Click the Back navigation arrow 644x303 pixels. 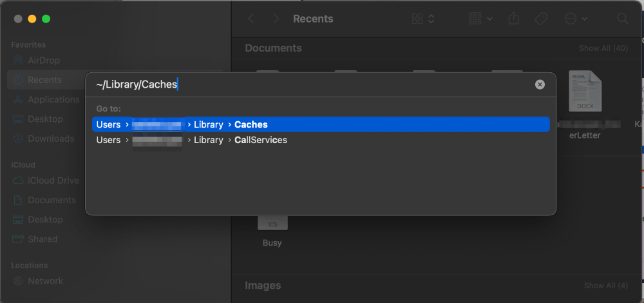tap(251, 19)
